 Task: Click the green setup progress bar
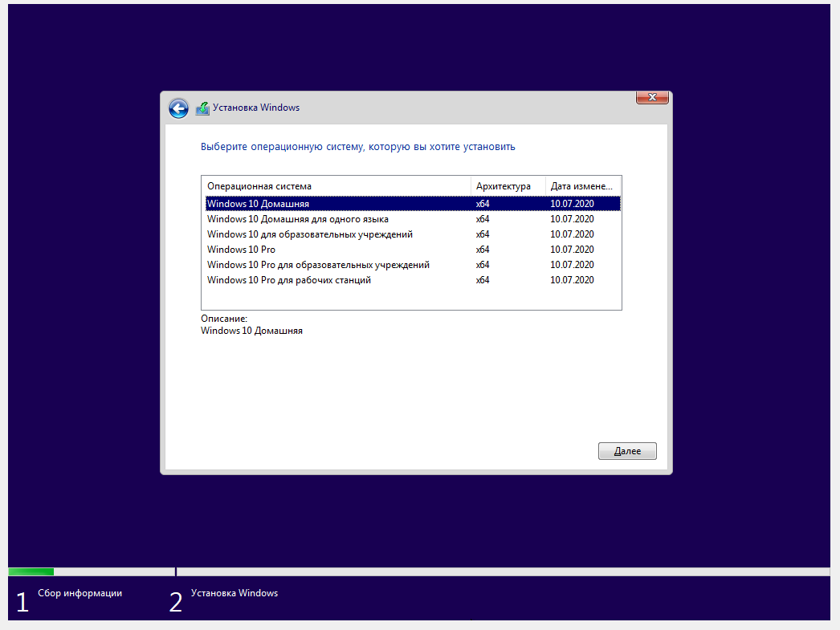click(31, 571)
